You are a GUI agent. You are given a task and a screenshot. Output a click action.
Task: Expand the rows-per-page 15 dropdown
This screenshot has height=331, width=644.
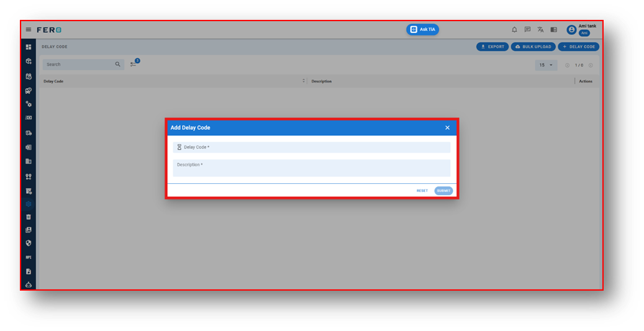tap(546, 65)
